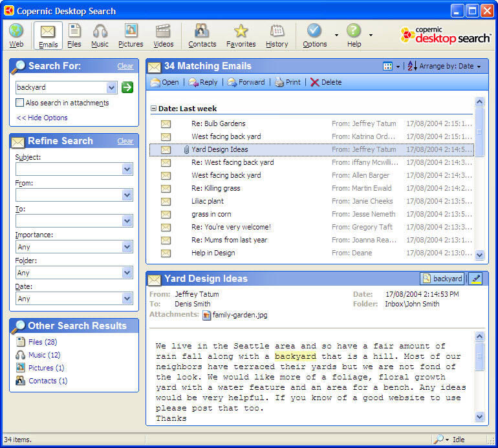Click the status bar search indicator icon
The width and height of the screenshot is (498, 448).
click(438, 440)
